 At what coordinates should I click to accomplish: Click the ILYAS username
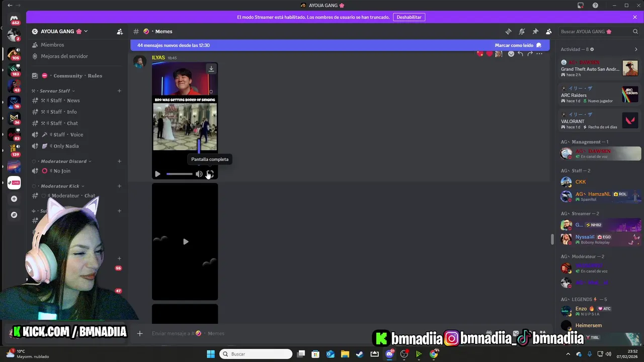tap(158, 58)
